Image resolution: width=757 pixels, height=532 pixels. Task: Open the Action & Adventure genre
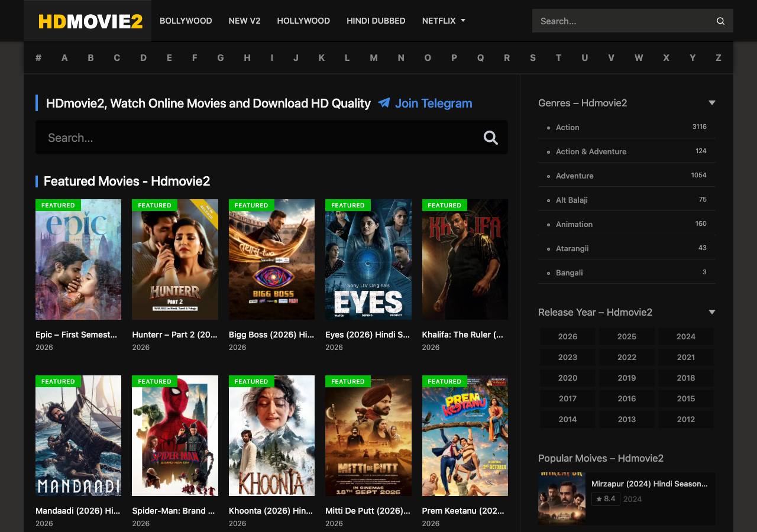tap(591, 151)
